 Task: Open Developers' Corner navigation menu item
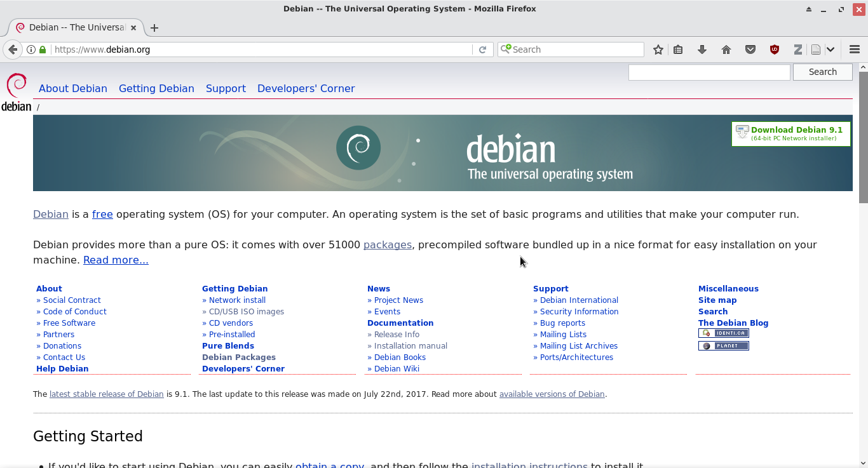point(306,89)
